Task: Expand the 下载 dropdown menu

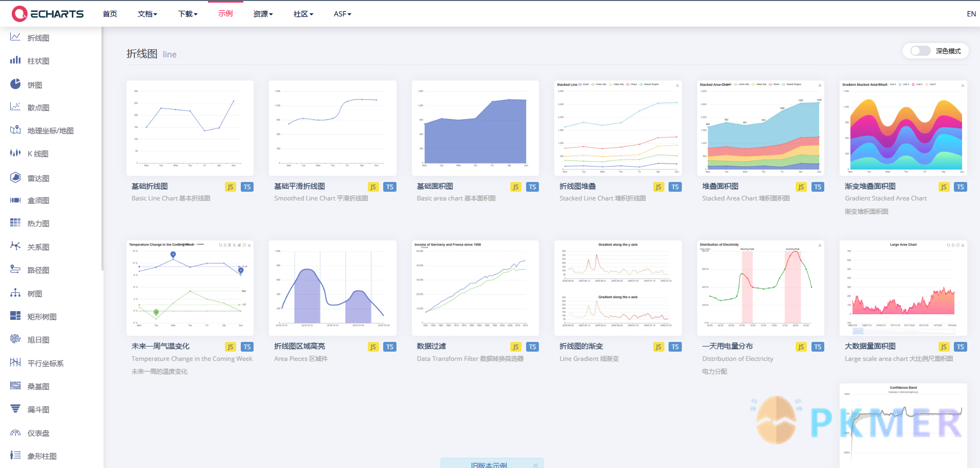Action: pos(187,14)
